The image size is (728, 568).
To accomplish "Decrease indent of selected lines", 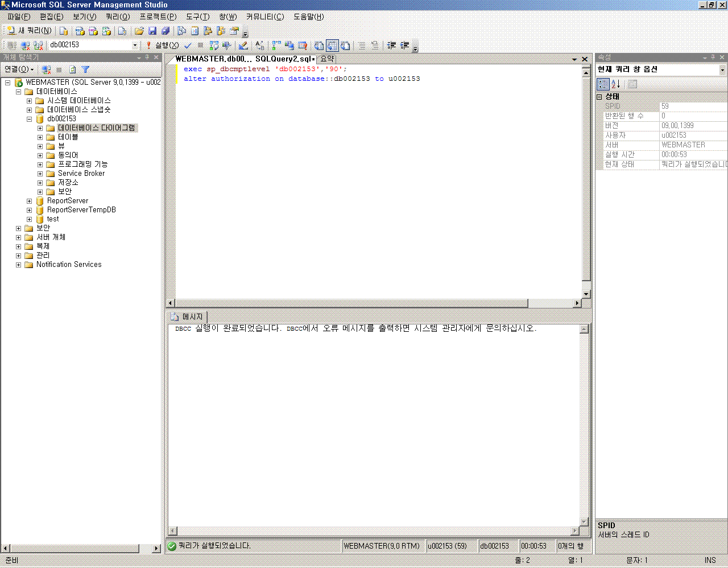I will 391,45.
